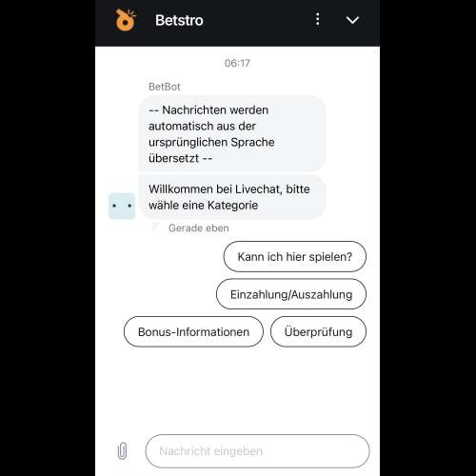Click the delivery check mark beside 'Gerade eben'
Image resolution: width=476 pixels, height=476 pixels.
pos(155,226)
